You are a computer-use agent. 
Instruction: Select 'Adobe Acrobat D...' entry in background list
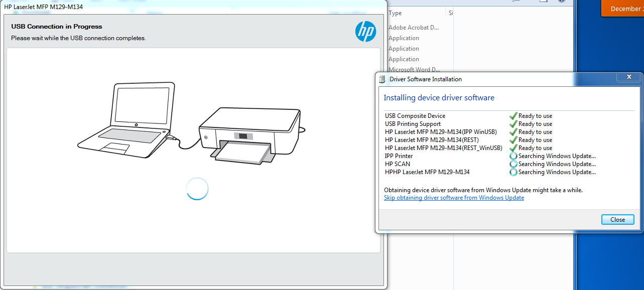[414, 28]
